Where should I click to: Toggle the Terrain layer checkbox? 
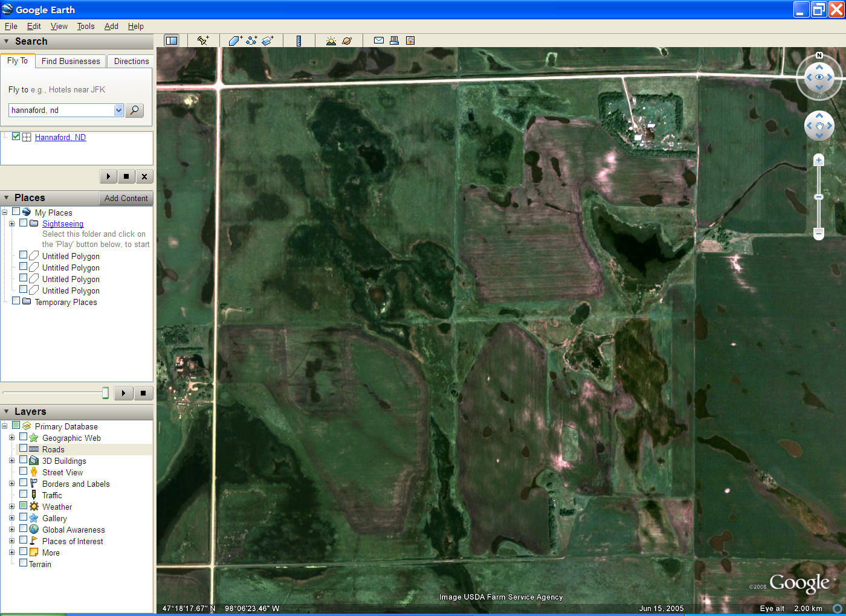[23, 563]
